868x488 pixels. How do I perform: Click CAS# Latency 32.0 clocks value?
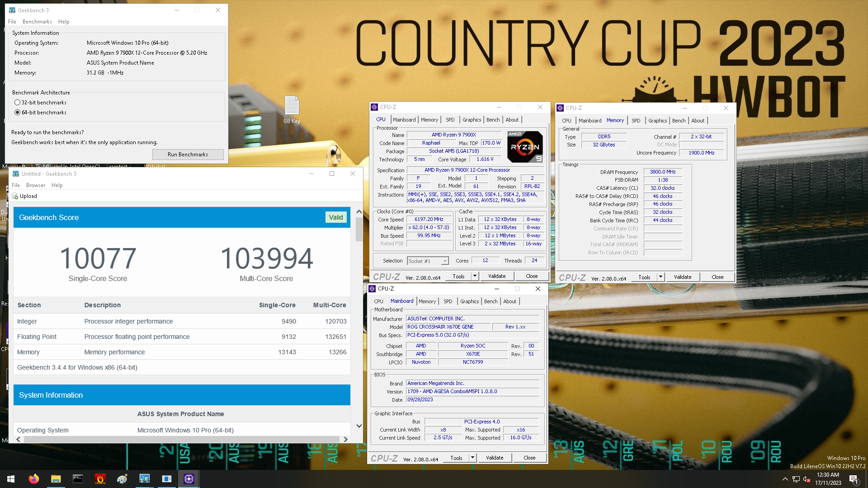tap(662, 188)
